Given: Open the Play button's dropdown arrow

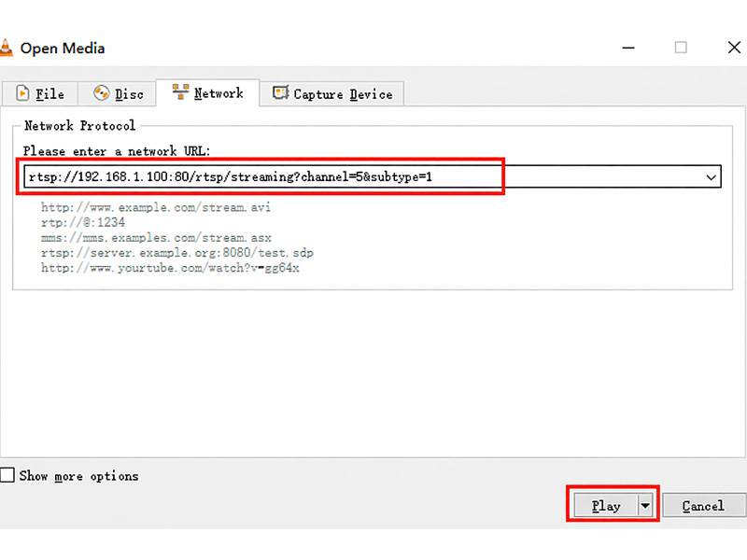Looking at the screenshot, I should click(644, 505).
